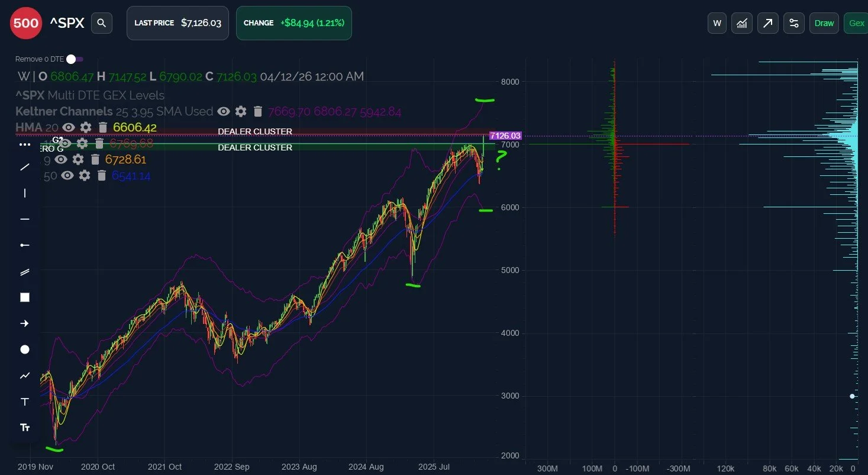The height and width of the screenshot is (475, 868).
Task: Select the parallel channel drawing tool
Action: click(x=24, y=272)
